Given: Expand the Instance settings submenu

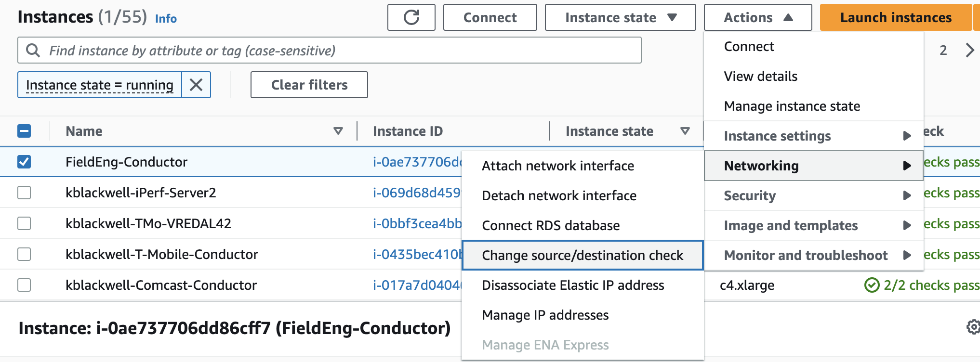Looking at the screenshot, I should 814,136.
